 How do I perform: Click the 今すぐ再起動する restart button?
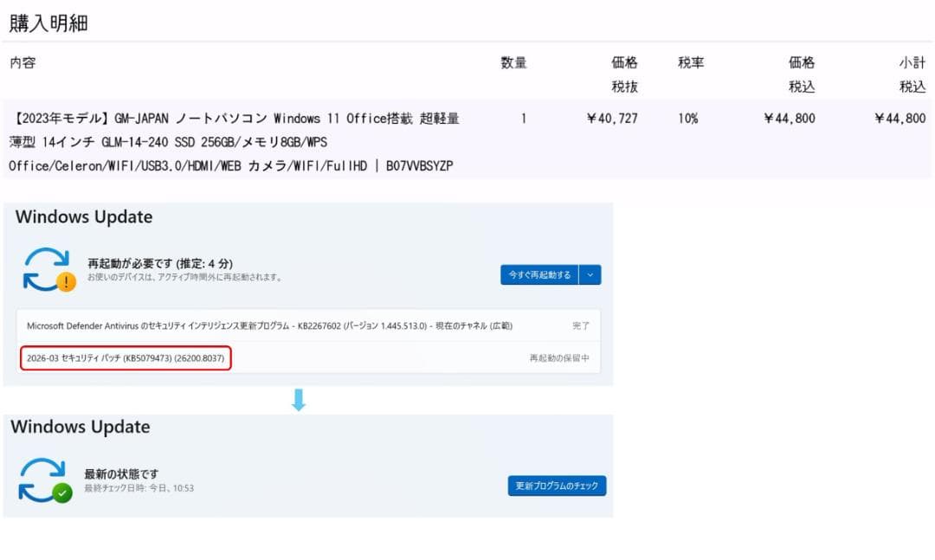point(540,274)
